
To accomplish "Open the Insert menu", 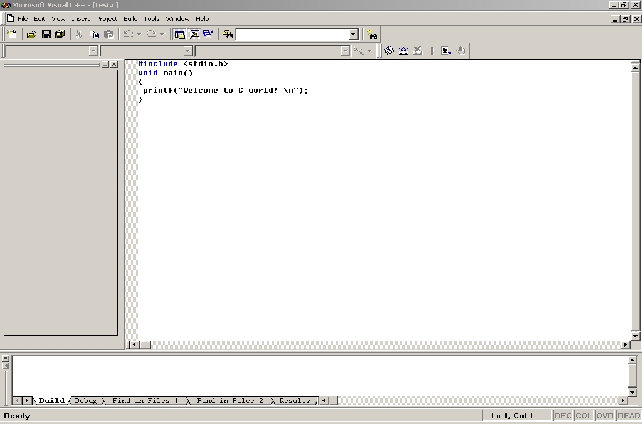I will (81, 19).
